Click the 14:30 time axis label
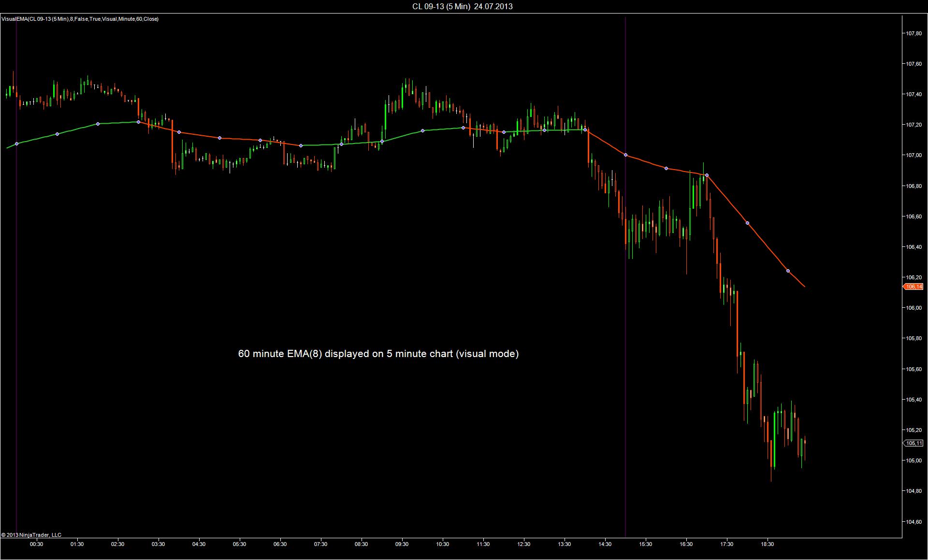928x560 pixels. click(605, 544)
